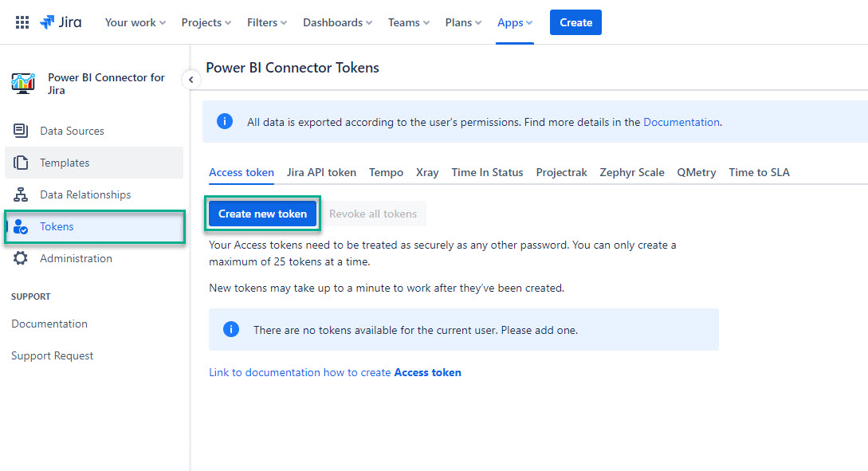This screenshot has width=868, height=471.
Task: Open the Administration settings gear
Action: pos(76,257)
